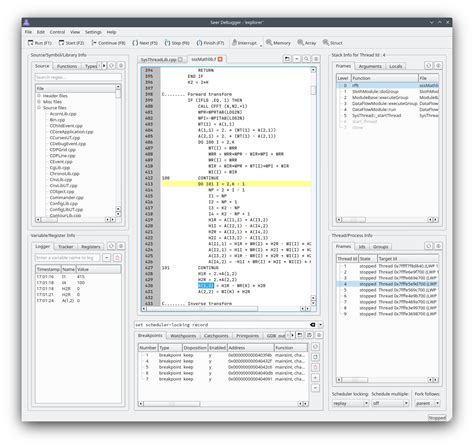Click Next (F5) in the toolbar
This screenshot has height=447, width=474.
coord(145,43)
